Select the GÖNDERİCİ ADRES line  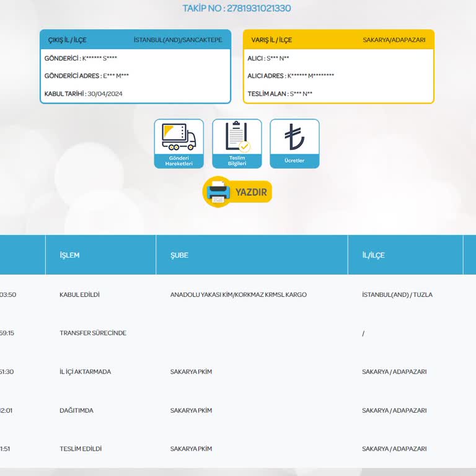(87, 76)
